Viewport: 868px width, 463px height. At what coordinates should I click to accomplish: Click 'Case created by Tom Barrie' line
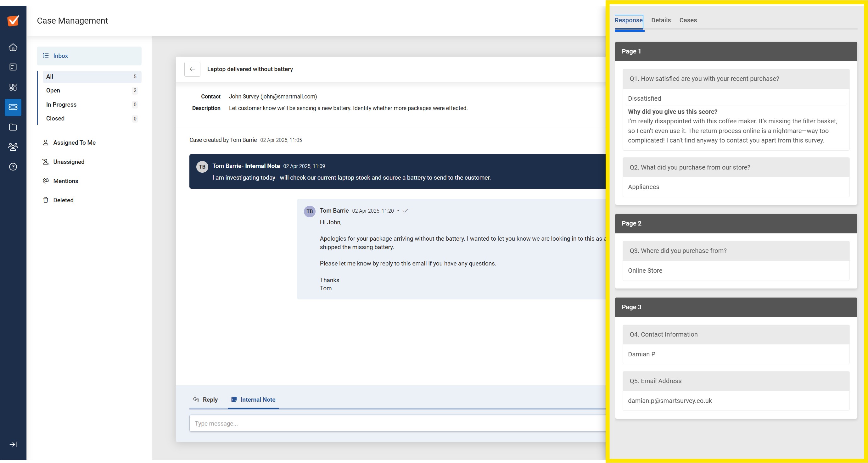coord(223,140)
